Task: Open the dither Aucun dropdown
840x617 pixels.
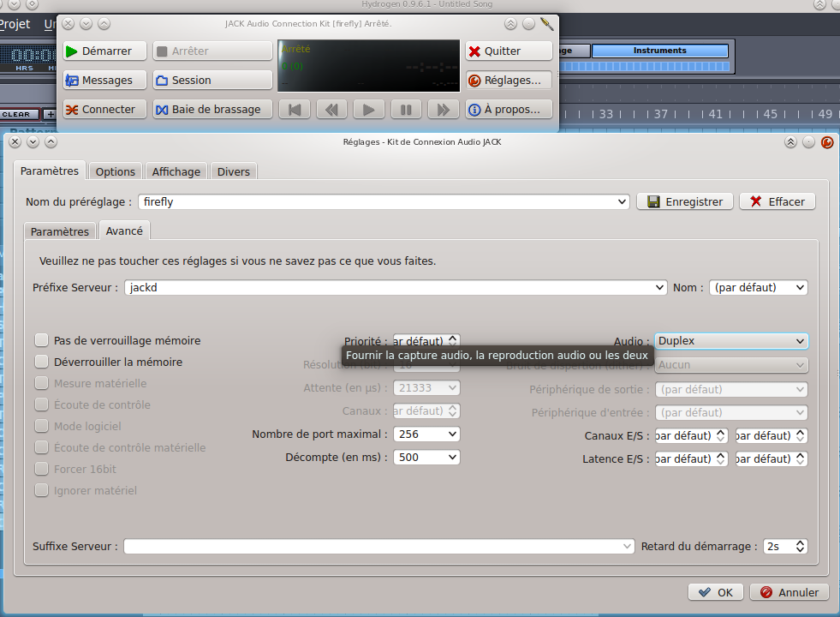Action: point(731,365)
